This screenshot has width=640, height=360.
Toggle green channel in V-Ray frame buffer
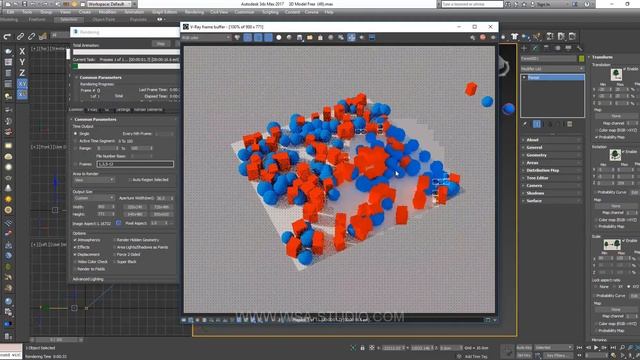point(258,38)
